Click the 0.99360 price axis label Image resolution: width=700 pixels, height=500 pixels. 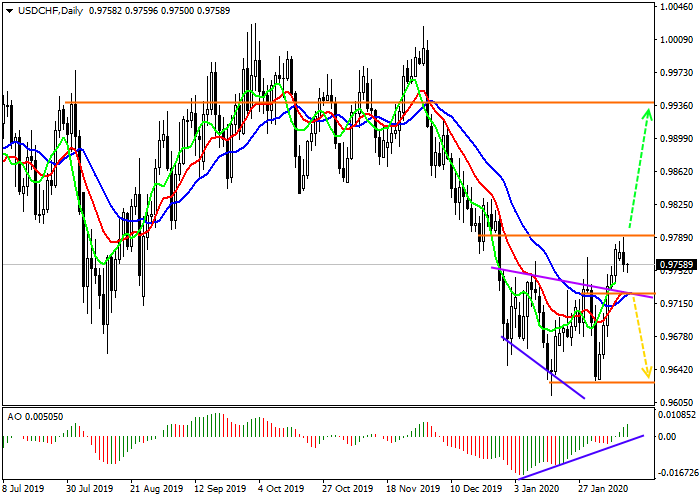677,106
